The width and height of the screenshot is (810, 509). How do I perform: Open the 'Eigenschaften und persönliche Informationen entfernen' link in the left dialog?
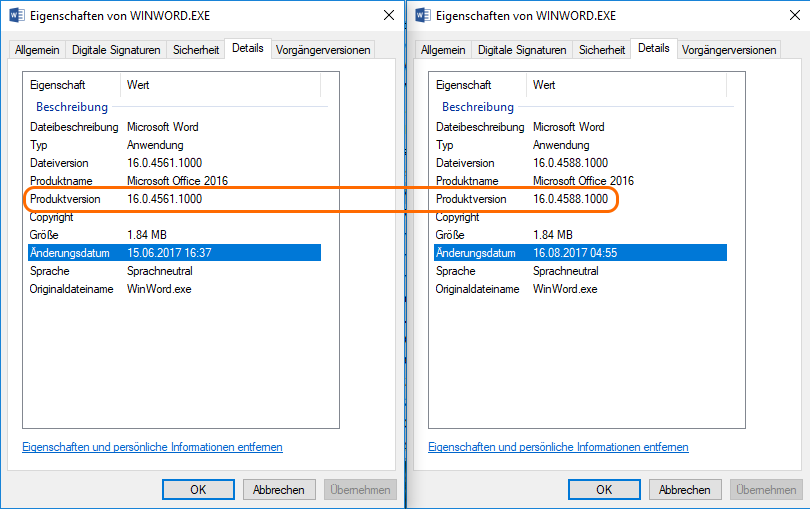pos(152,447)
